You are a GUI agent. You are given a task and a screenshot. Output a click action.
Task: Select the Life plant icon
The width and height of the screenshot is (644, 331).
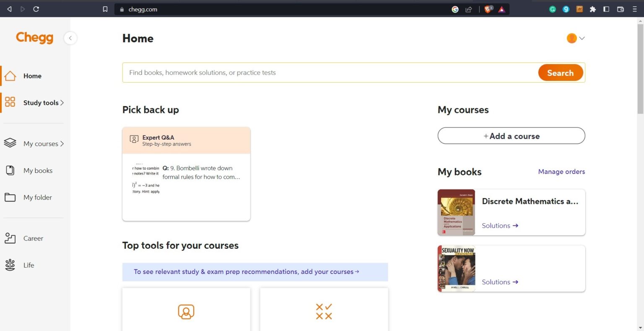point(10,265)
